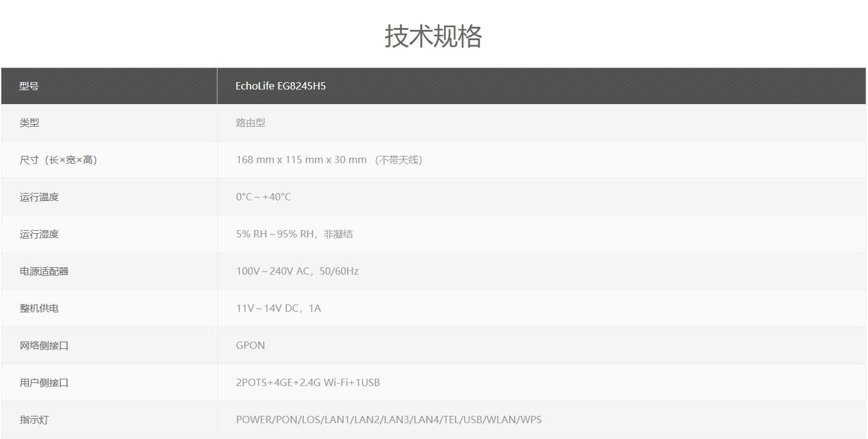This screenshot has height=439, width=868.
Task: Click the 技术规格 page heading
Action: tap(433, 37)
